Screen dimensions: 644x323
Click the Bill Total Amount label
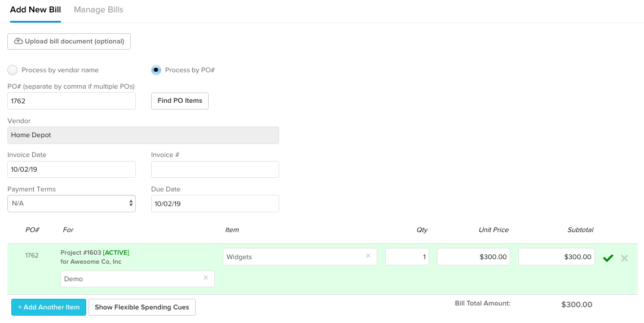tap(483, 304)
